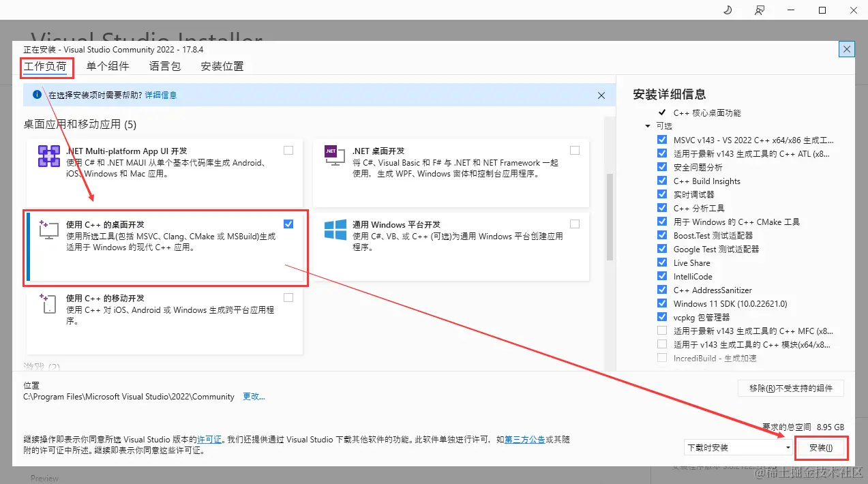The height and width of the screenshot is (484, 868).
Task: Click the Universal Windows Platform logo icon
Action: 335,230
